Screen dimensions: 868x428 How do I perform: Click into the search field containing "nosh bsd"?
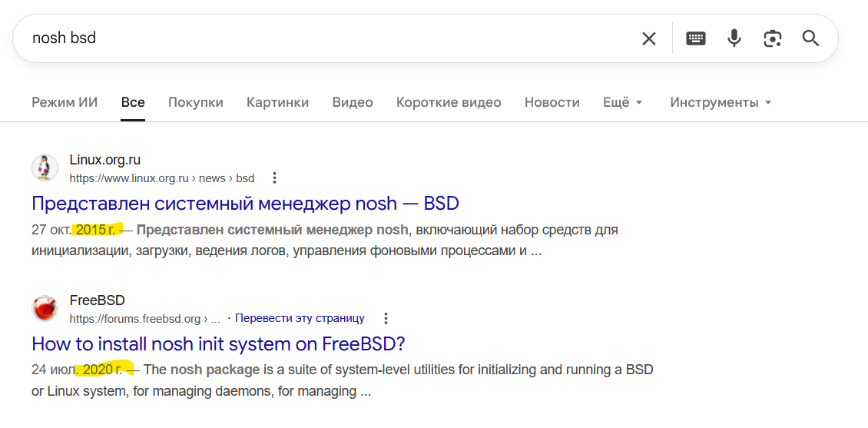323,38
